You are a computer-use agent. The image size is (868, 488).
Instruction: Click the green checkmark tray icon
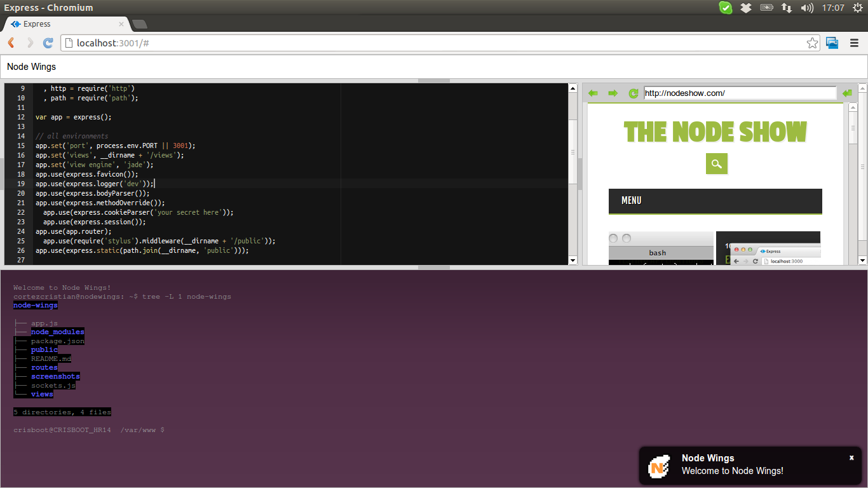[726, 8]
